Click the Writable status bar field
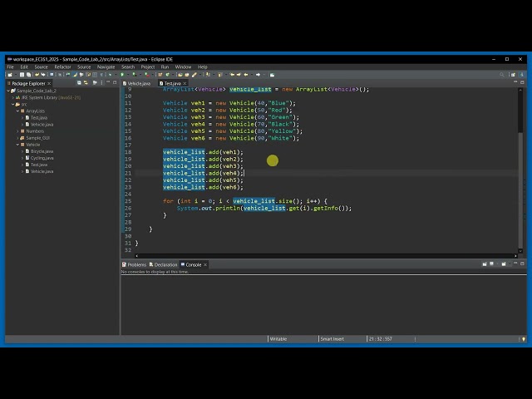The image size is (532, 399). 278,339
